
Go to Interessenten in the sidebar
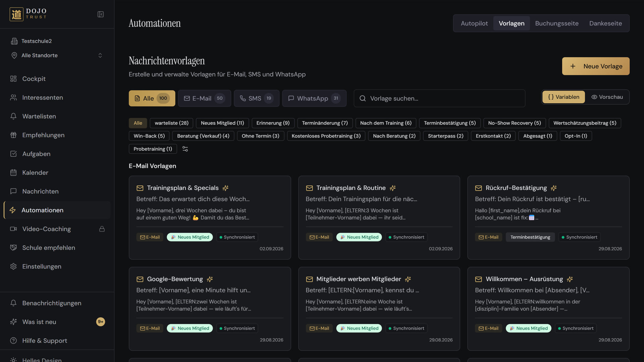[57, 98]
